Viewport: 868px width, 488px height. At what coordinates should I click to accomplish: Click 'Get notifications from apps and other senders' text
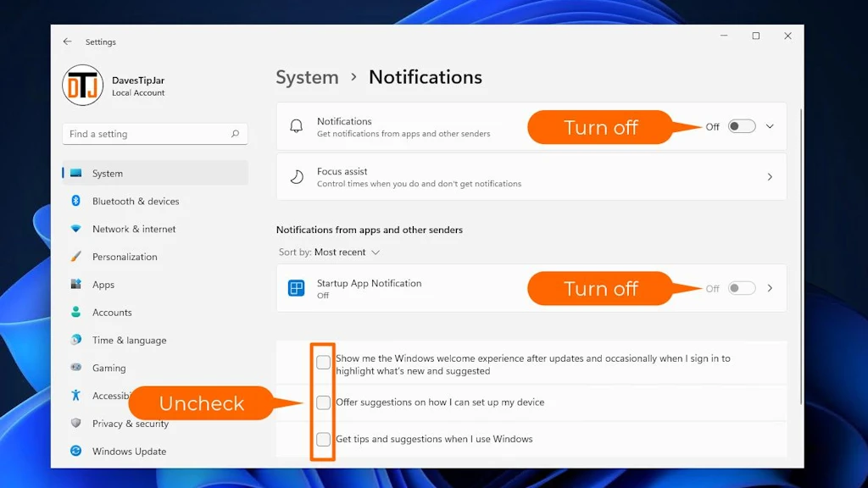point(403,133)
